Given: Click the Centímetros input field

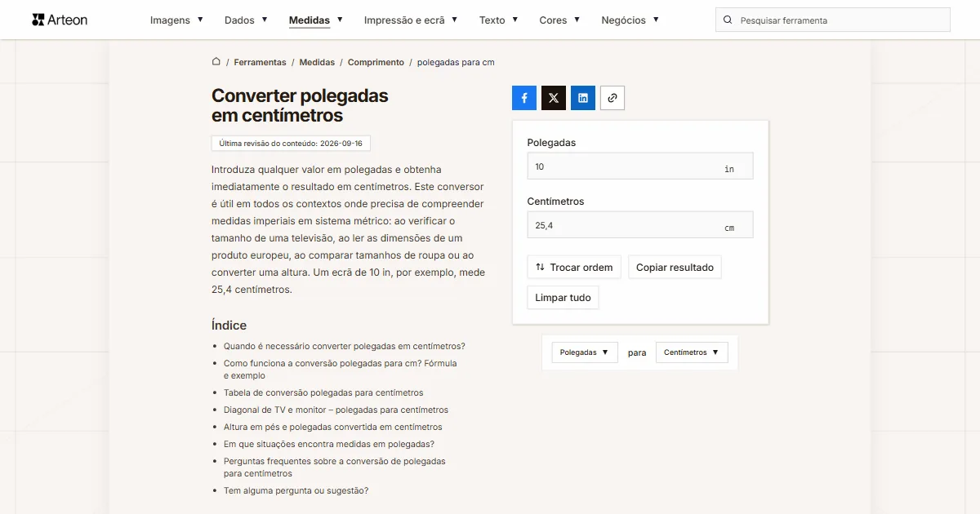Looking at the screenshot, I should (640, 225).
